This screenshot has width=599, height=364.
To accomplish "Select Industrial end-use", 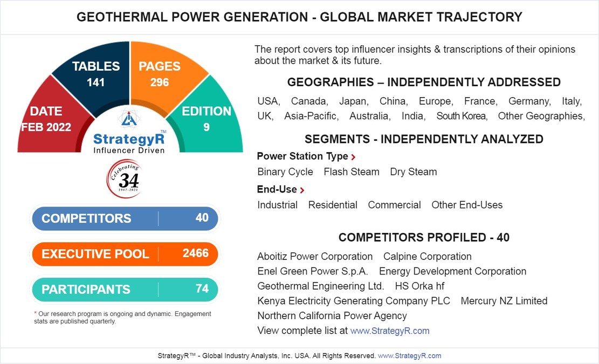I will point(277,205).
